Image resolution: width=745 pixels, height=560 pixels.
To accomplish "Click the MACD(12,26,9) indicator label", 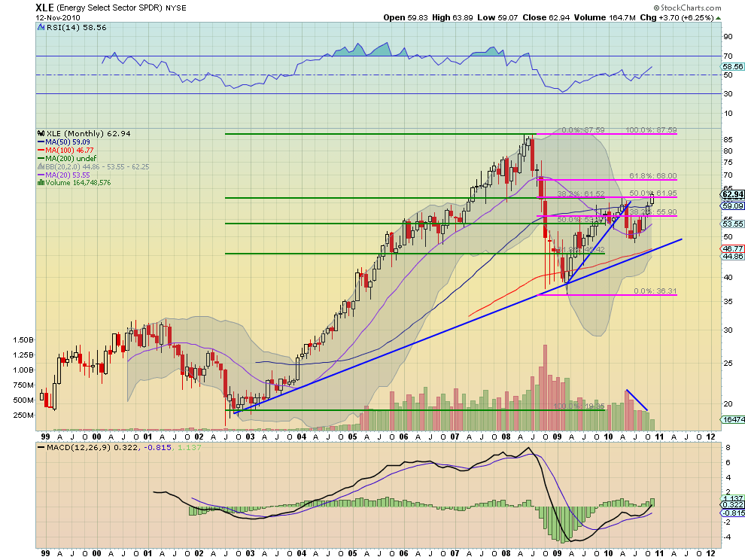I will point(78,447).
